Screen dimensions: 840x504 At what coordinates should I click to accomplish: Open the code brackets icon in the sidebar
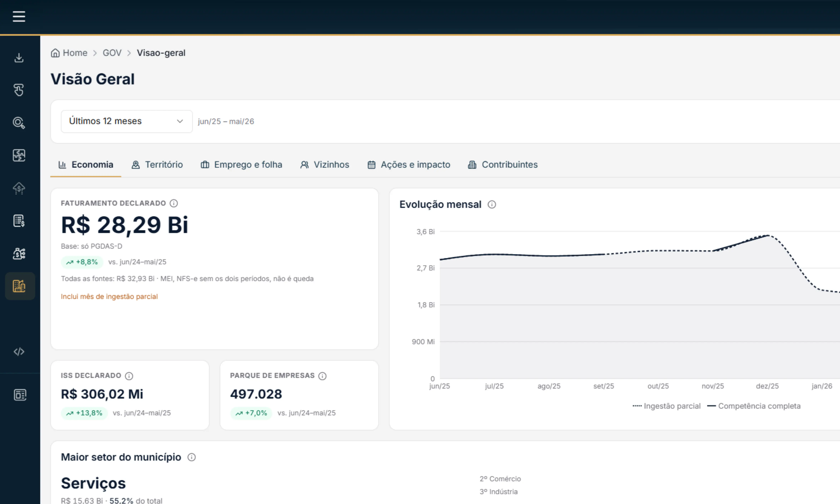coord(19,351)
